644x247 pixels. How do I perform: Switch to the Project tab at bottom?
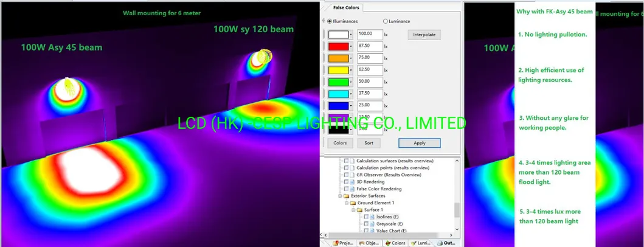point(343,243)
